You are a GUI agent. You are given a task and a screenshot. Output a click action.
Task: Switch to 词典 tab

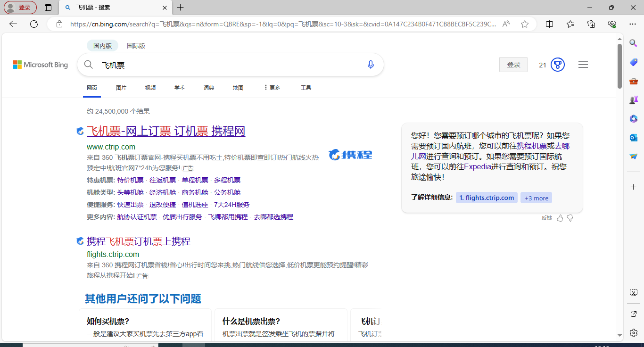pos(209,88)
